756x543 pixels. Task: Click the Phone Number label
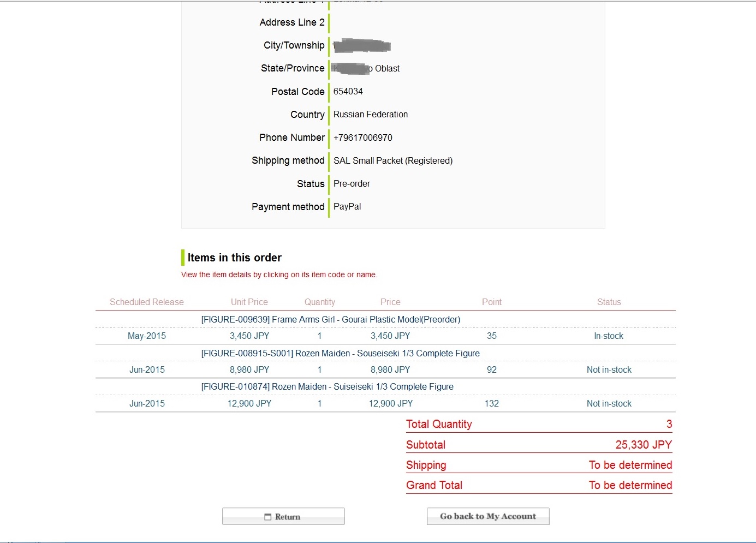[x=292, y=138]
